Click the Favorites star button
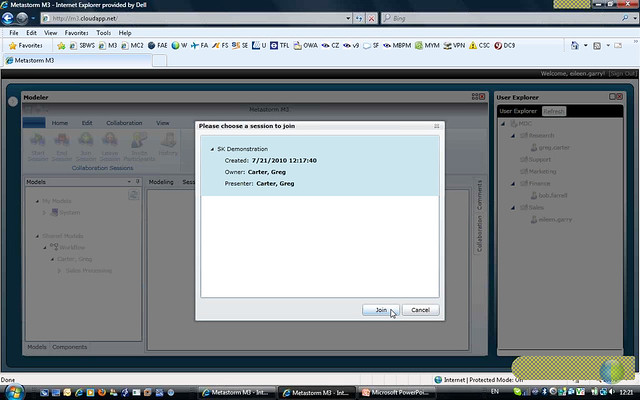The width and height of the screenshot is (640, 400). coord(26,45)
